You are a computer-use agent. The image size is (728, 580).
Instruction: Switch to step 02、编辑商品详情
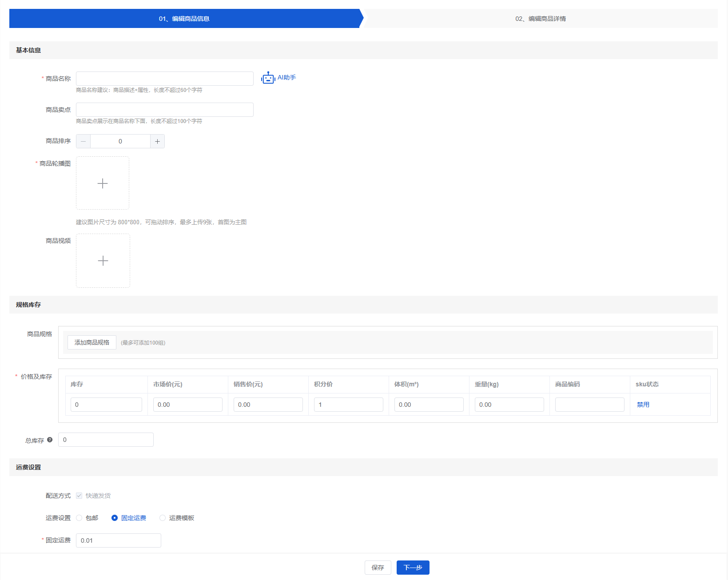pyautogui.click(x=541, y=19)
